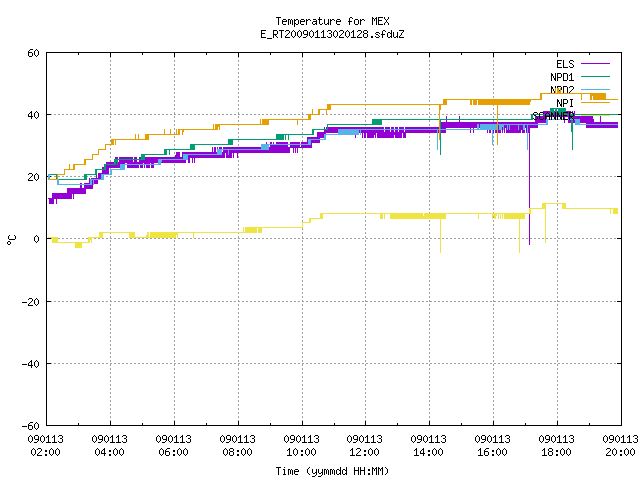Image resolution: width=640 pixels, height=480 pixels.
Task: Click the x-axis label 090113 12:00
Action: point(364,446)
